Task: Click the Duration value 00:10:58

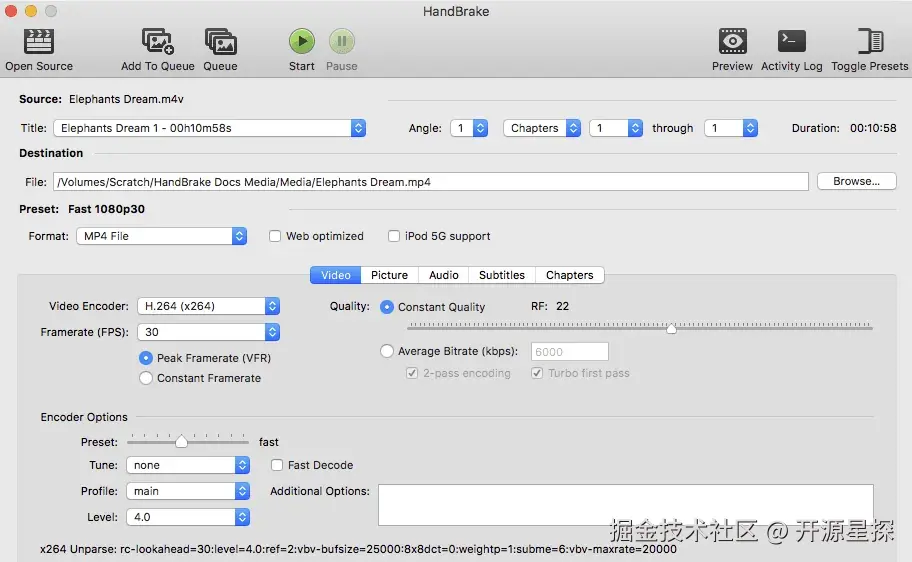Action: pyautogui.click(x=873, y=128)
